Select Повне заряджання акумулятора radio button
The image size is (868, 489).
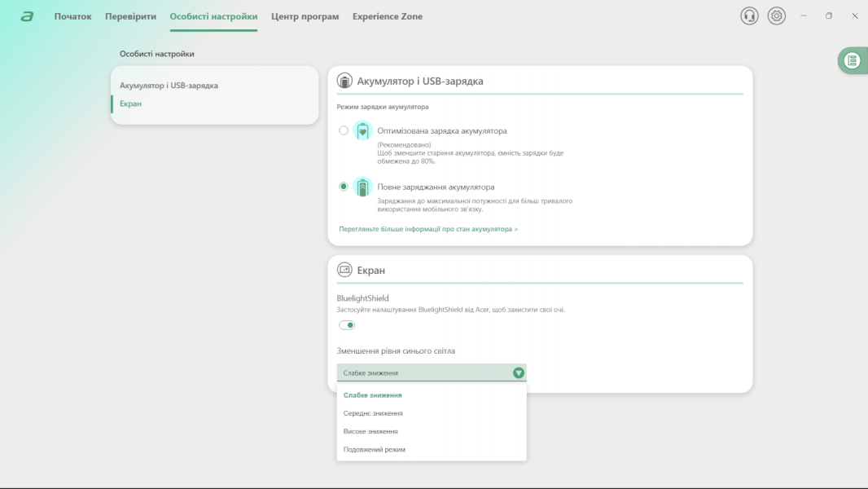click(x=344, y=187)
